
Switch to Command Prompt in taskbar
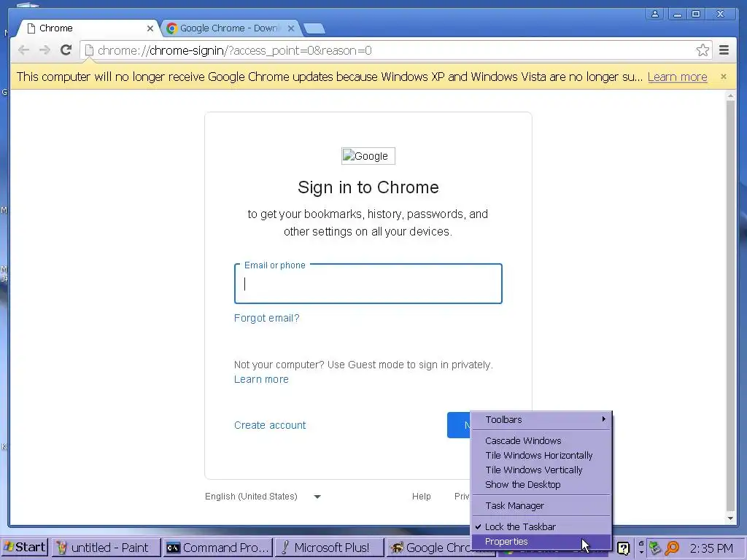[217, 548]
